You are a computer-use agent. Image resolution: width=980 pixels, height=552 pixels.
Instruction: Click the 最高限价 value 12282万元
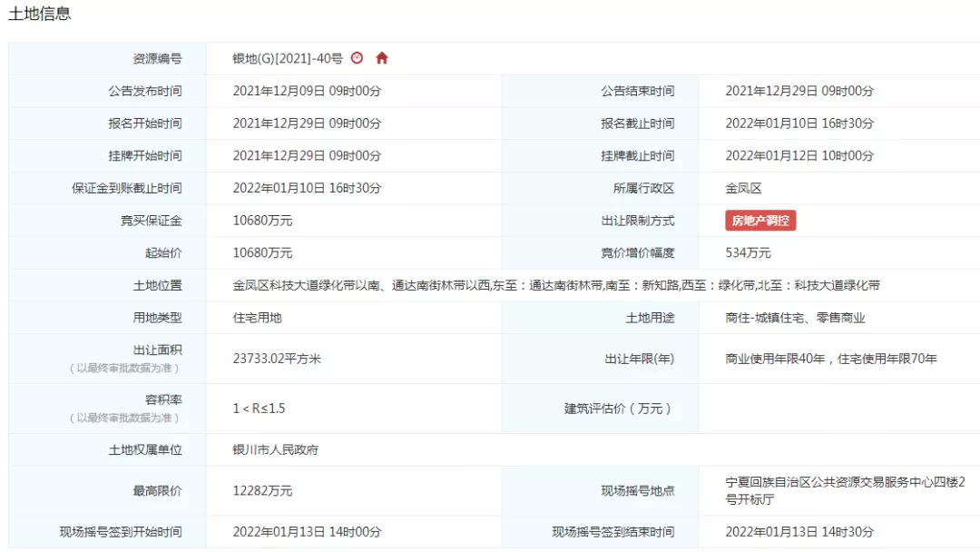click(262, 490)
